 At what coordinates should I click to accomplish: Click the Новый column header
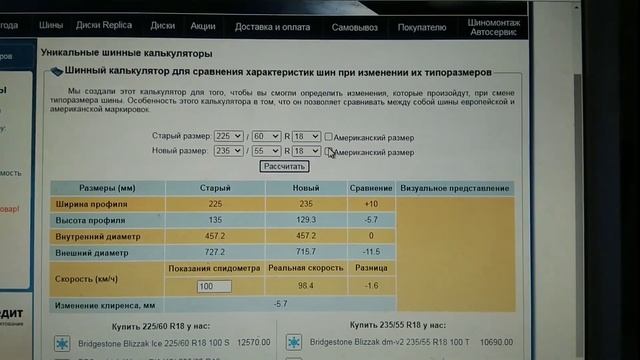tap(306, 188)
